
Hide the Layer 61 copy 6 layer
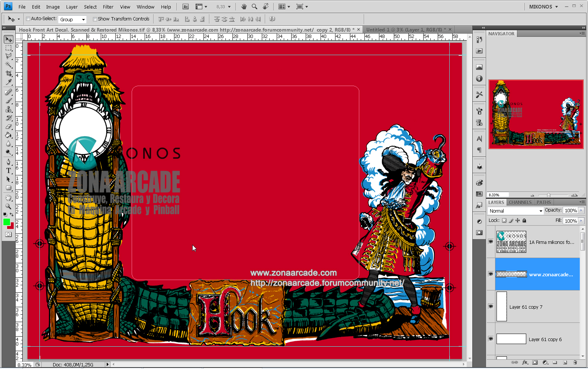coord(491,339)
